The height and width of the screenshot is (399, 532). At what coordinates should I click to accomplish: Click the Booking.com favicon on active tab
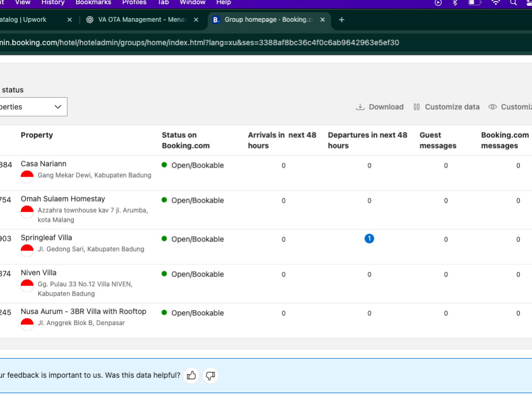(216, 20)
